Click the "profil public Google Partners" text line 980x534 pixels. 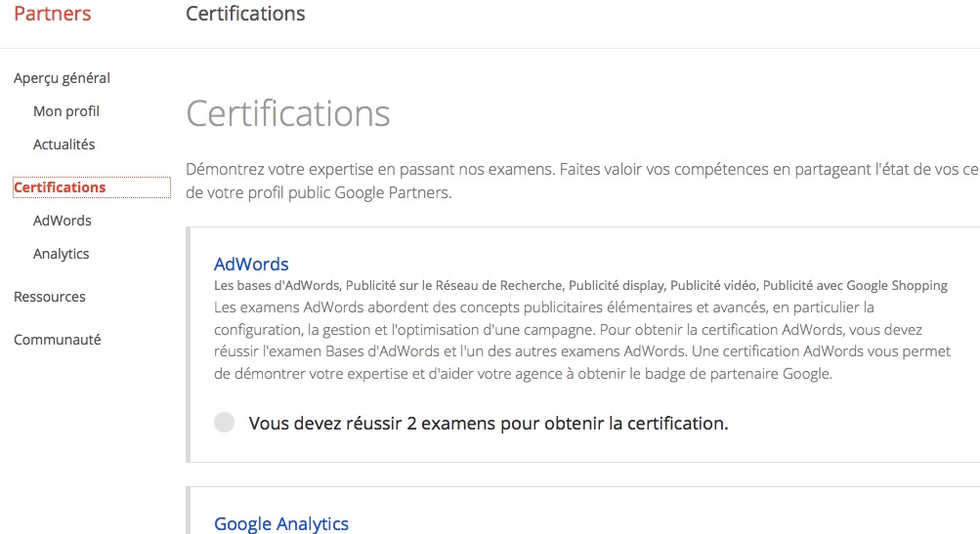click(319, 192)
